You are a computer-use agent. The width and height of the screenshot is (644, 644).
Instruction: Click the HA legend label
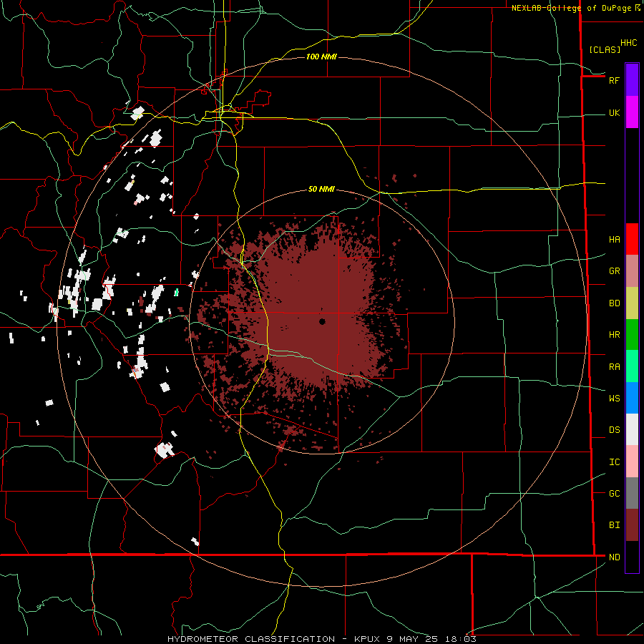(x=614, y=239)
